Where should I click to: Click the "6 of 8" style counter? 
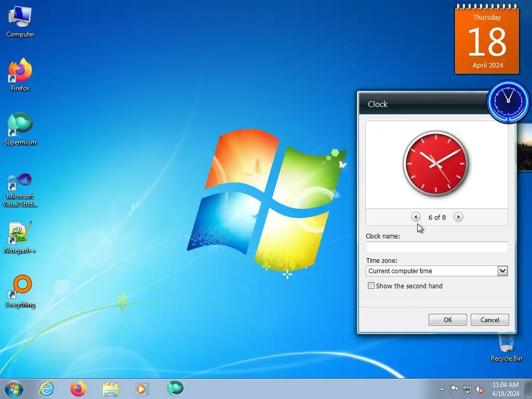click(437, 217)
